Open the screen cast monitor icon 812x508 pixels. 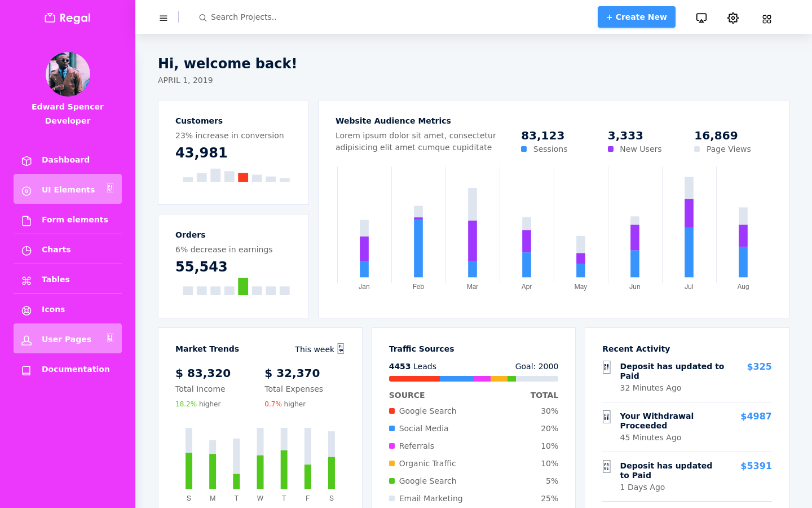pyautogui.click(x=701, y=18)
